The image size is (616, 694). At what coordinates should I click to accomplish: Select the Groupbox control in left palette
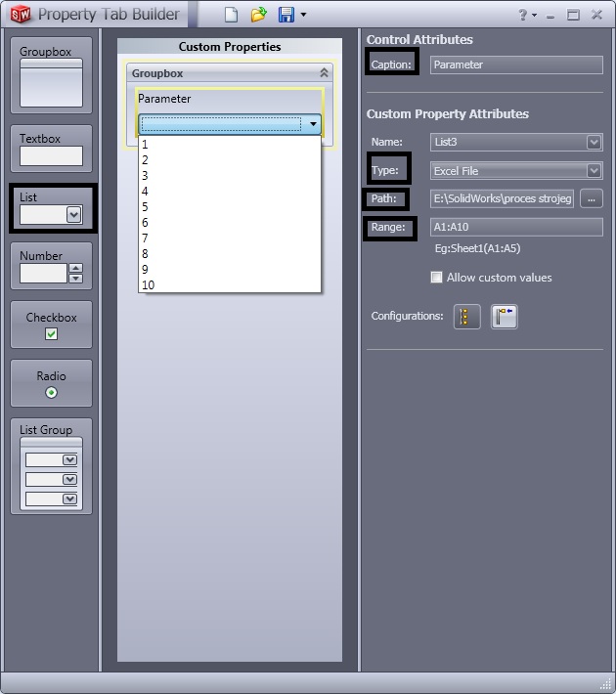click(52, 73)
